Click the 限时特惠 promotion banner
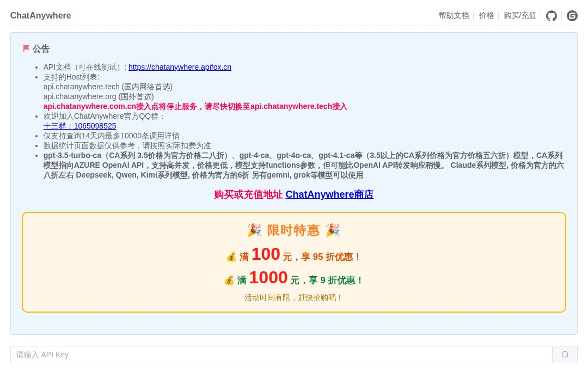Image resolution: width=588 pixels, height=384 pixels. [294, 262]
